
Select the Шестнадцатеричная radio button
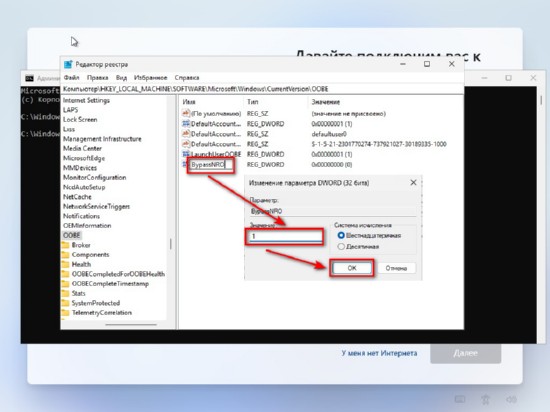(341, 235)
